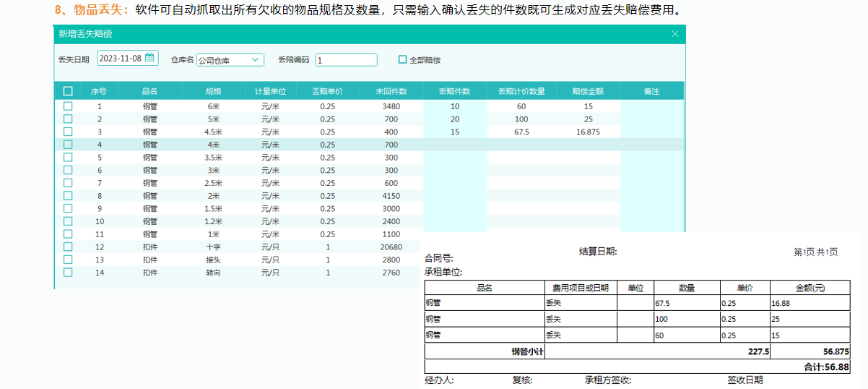
Task: Check the row 5 checkbox for 3.5米 钢管
Action: click(x=68, y=157)
